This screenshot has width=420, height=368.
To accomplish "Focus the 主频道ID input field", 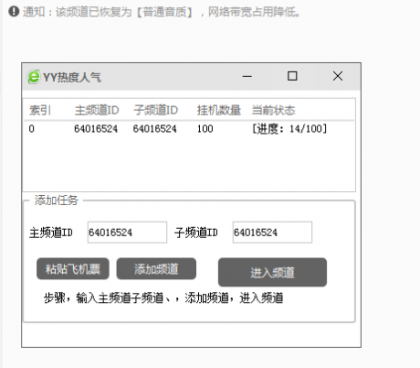I will [127, 232].
